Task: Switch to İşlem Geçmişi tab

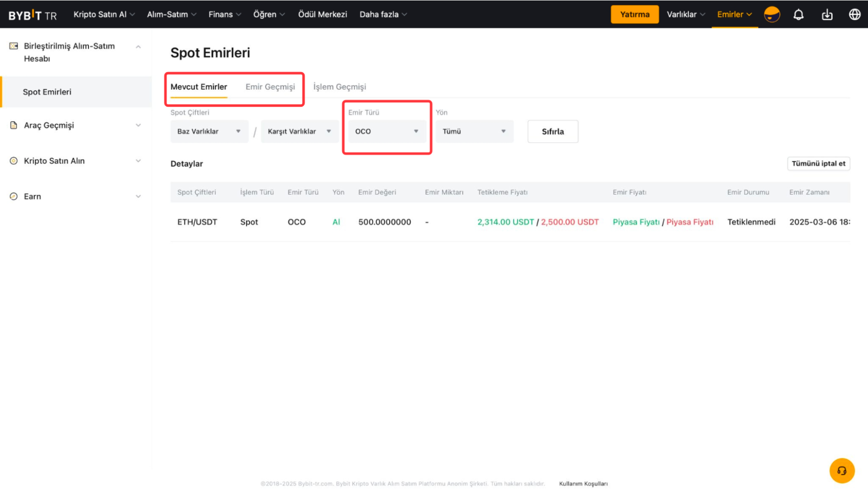Action: (x=340, y=87)
